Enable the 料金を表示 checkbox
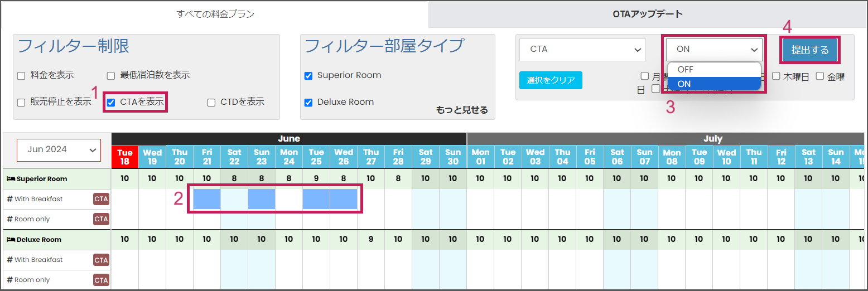This screenshot has height=291, width=868. (x=21, y=75)
